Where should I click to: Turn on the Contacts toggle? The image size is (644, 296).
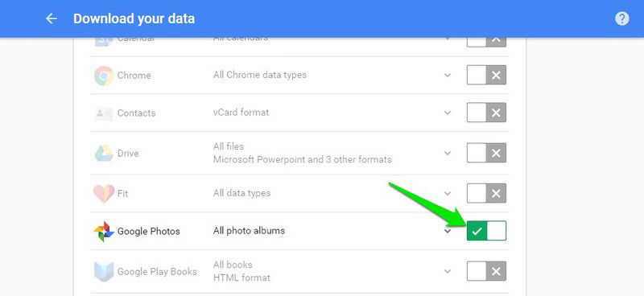click(486, 113)
